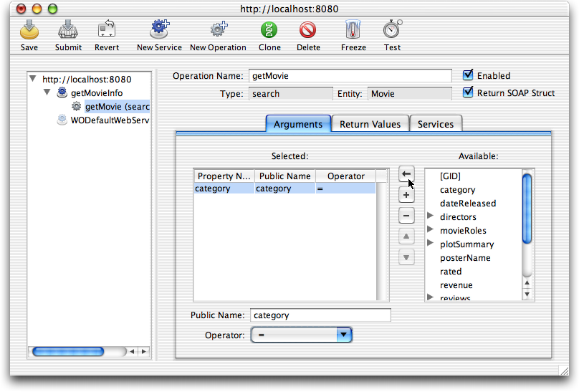The width and height of the screenshot is (579, 392).
Task: Click the Revert toolbar icon
Action: coord(107,29)
